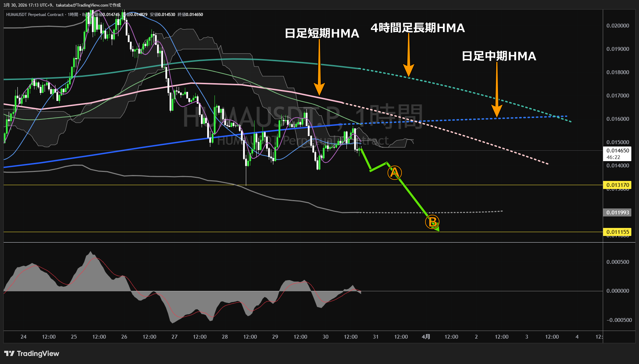Click date 28 on the time axis

[225, 337]
